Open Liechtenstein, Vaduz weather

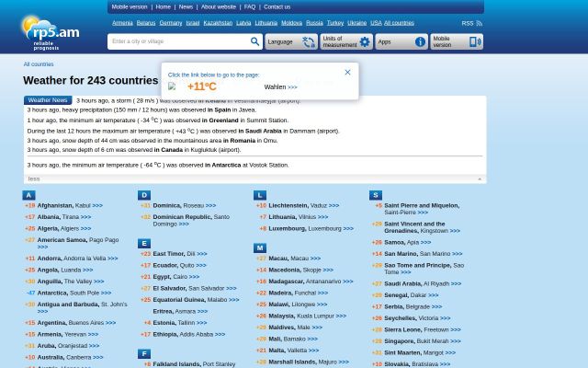pyautogui.click(x=304, y=205)
